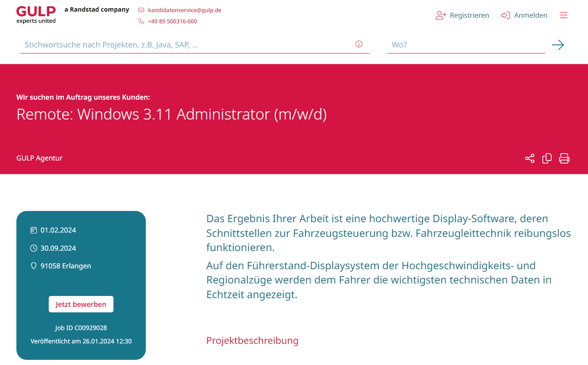Screen dimensions: 588x365
Task: Focus the Stichwortsuche keyword search field
Action: pyautogui.click(x=186, y=45)
